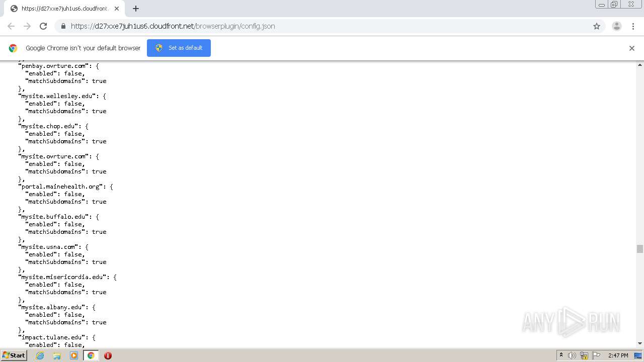
Task: Click "enabled": false under mysite.buffalo.edu
Action: click(x=55, y=224)
